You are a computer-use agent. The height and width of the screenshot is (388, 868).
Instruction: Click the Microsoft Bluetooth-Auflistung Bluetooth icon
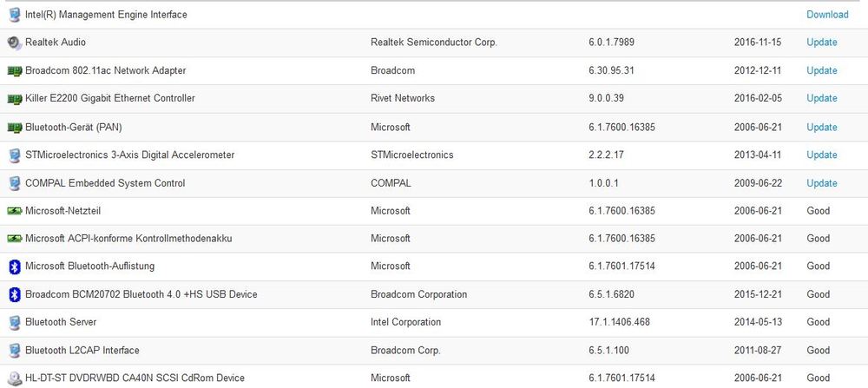(x=14, y=266)
